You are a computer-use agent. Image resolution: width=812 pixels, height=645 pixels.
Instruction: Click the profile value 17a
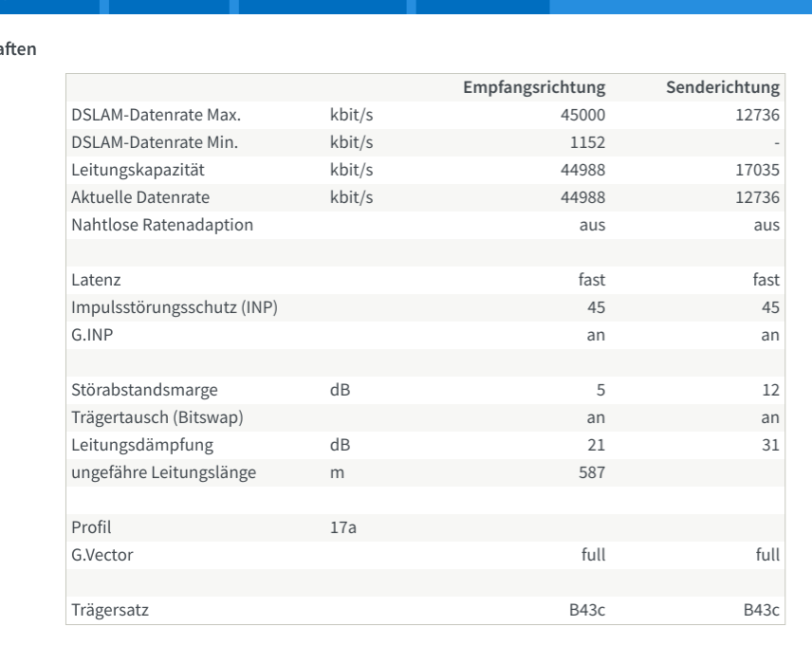pos(342,527)
